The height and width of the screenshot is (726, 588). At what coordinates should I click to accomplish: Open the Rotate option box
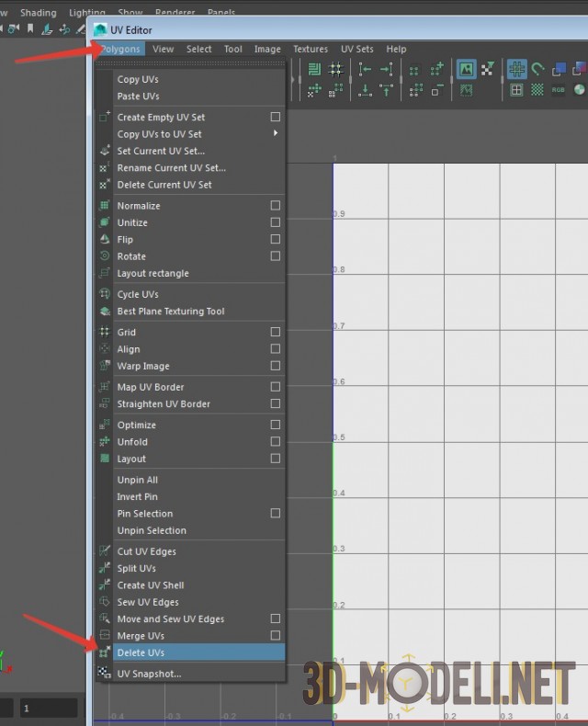click(276, 256)
